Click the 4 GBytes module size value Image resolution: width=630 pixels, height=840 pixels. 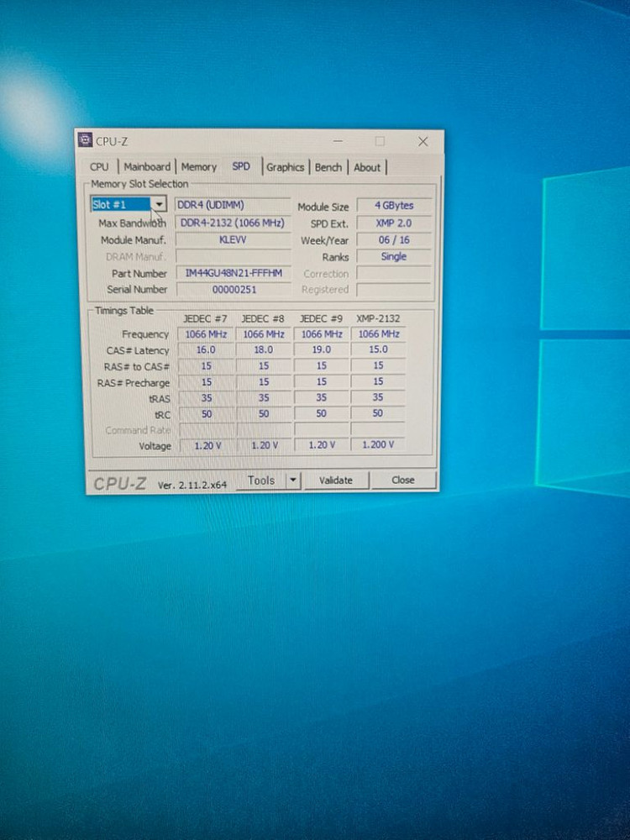pyautogui.click(x=394, y=206)
